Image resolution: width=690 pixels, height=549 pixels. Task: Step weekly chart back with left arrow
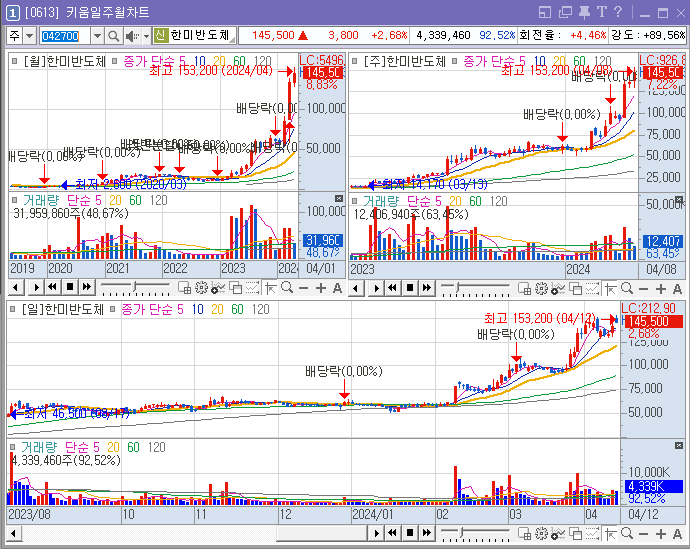tap(356, 289)
